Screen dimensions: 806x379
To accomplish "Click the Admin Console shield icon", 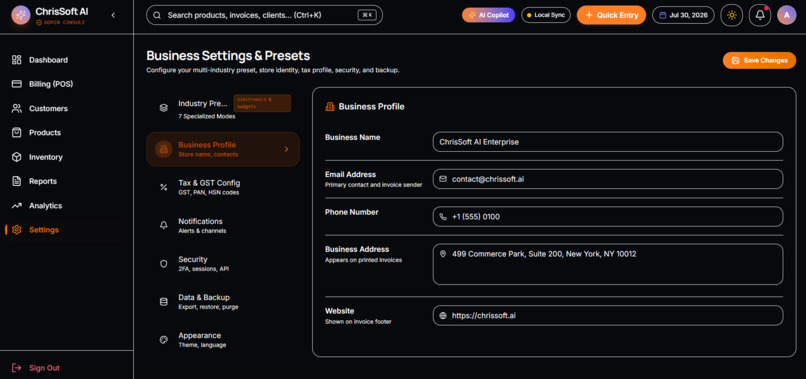I will (39, 23).
